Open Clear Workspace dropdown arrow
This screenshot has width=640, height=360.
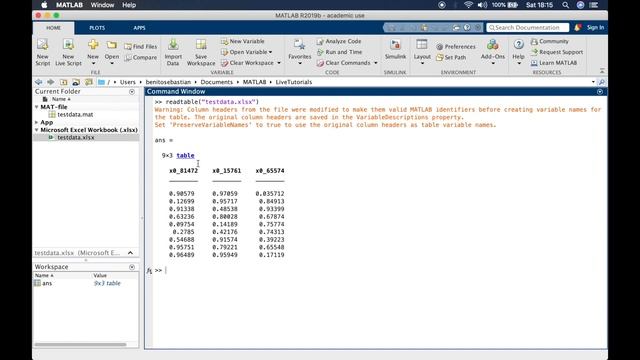pos(279,63)
